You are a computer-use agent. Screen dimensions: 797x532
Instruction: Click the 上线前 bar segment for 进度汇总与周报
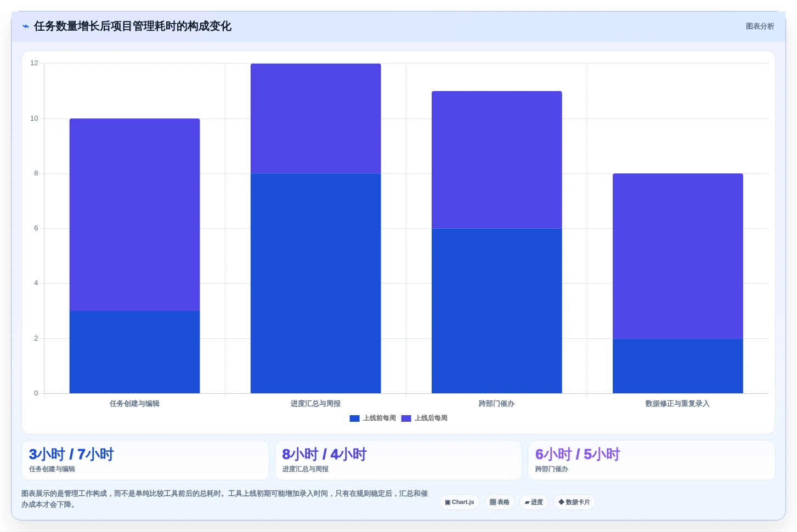(x=315, y=284)
